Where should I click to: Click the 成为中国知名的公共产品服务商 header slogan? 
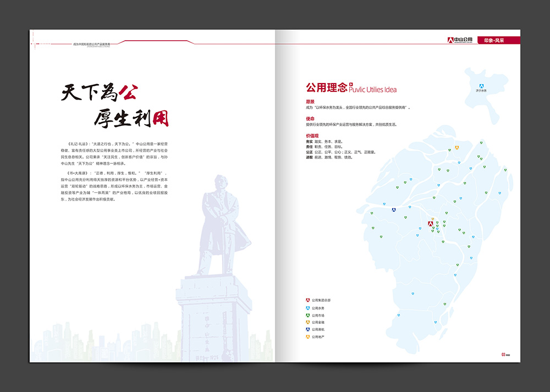click(x=91, y=45)
